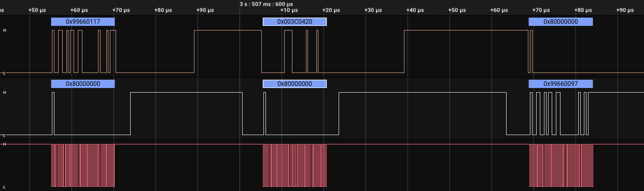644x191 pixels.
Task: Click the 0x80000000 bubble above 0x99660097
Action: click(561, 22)
